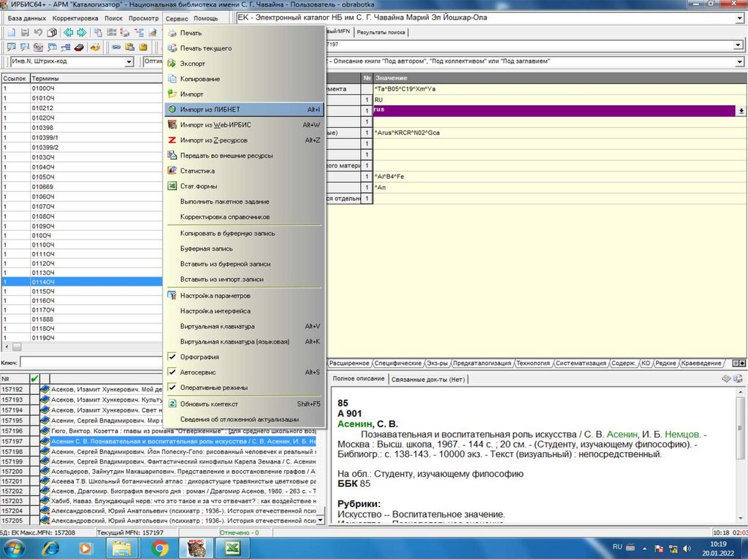Open Internet Explorer from the taskbar
Screen dimensions: 748x560
[x=50, y=548]
